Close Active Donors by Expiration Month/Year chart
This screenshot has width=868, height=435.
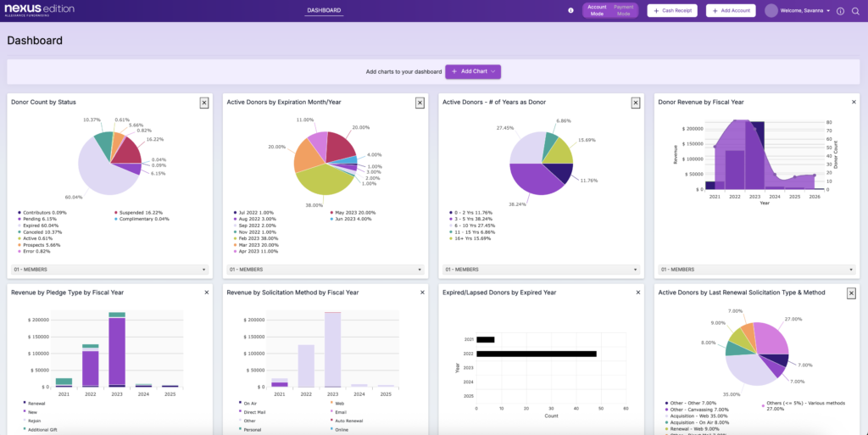[420, 103]
